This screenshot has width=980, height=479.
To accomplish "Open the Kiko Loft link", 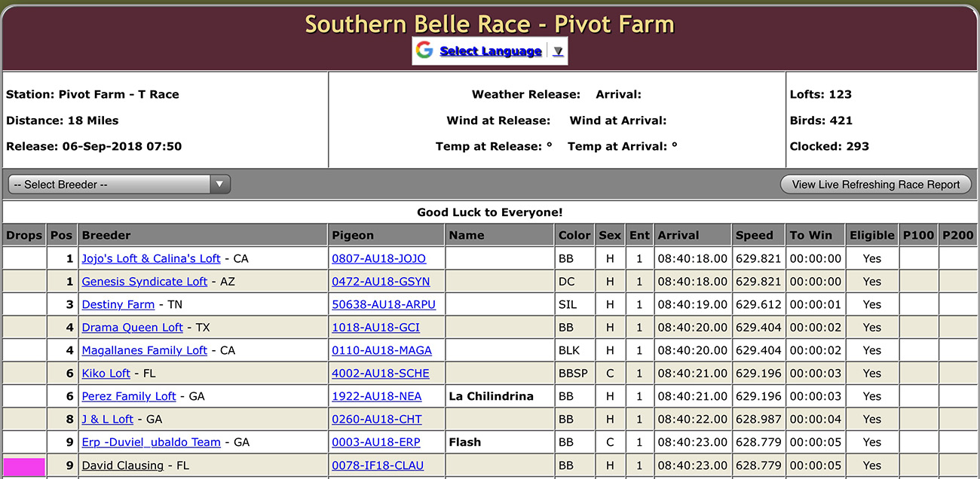I will pos(106,374).
